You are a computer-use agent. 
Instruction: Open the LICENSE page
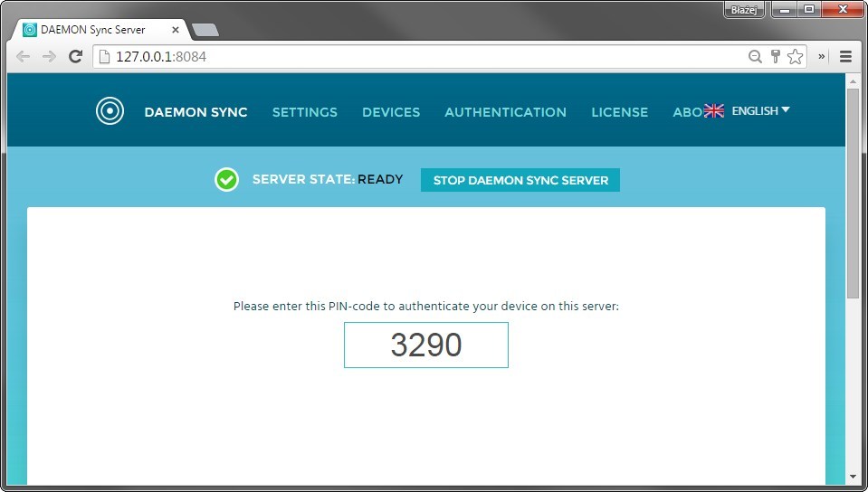tap(619, 112)
